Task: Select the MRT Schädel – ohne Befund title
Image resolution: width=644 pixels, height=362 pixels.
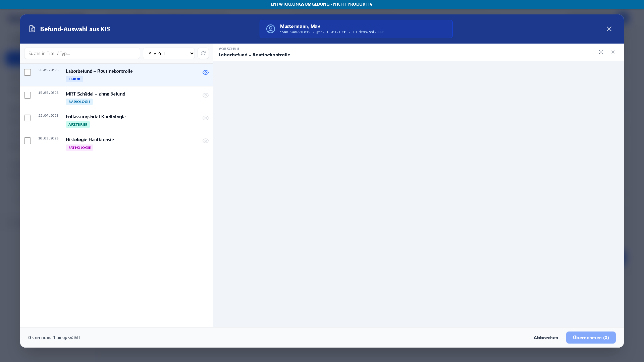Action: [x=96, y=94]
